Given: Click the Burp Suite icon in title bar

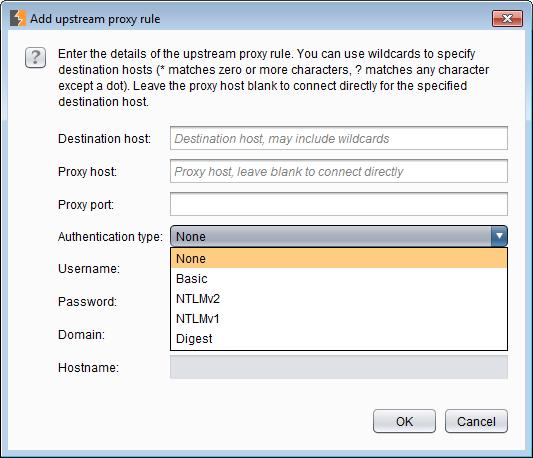Looking at the screenshot, I should 18,18.
